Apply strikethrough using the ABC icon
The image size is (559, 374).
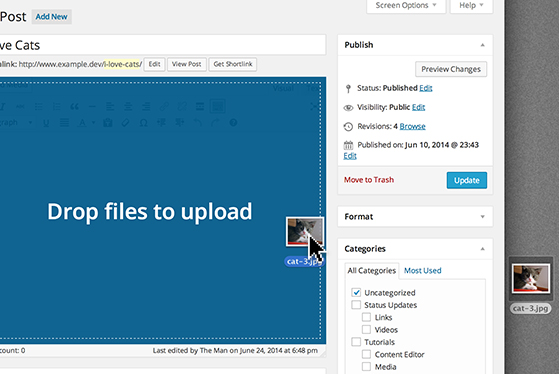[x=20, y=106]
